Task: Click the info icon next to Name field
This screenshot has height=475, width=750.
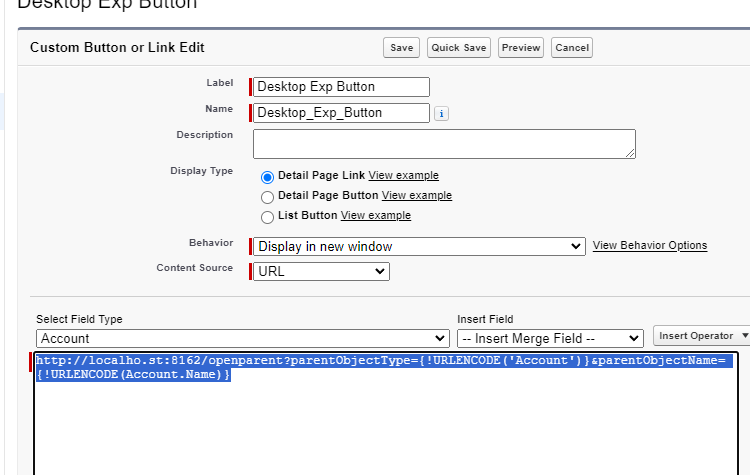Action: [x=442, y=114]
